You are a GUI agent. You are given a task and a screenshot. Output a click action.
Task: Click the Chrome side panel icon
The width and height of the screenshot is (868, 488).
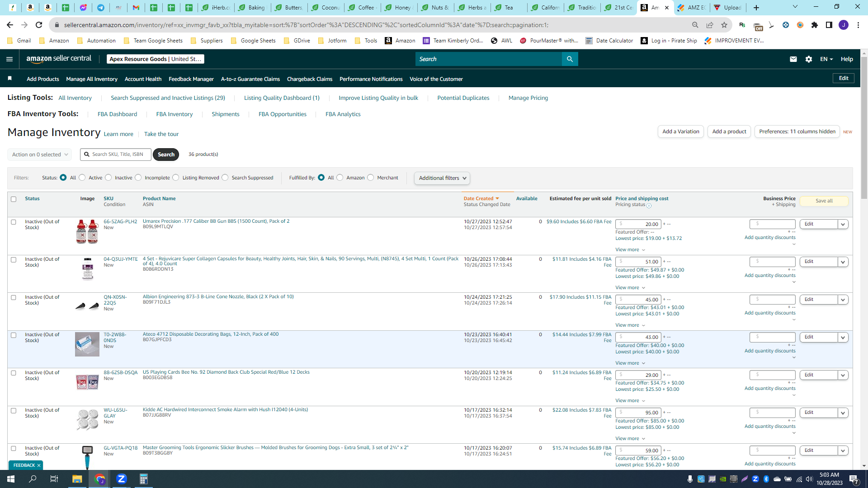(829, 25)
